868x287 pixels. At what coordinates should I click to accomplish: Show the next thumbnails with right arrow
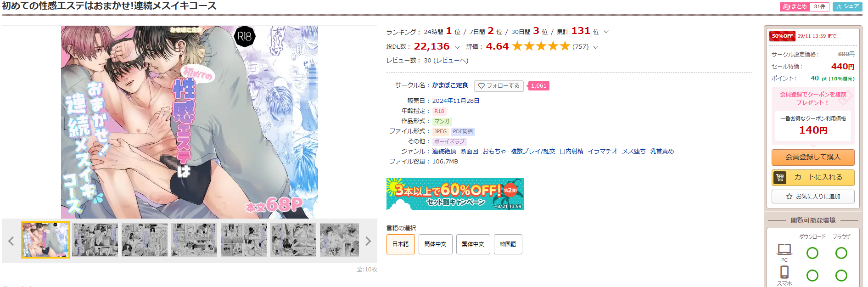pos(368,241)
